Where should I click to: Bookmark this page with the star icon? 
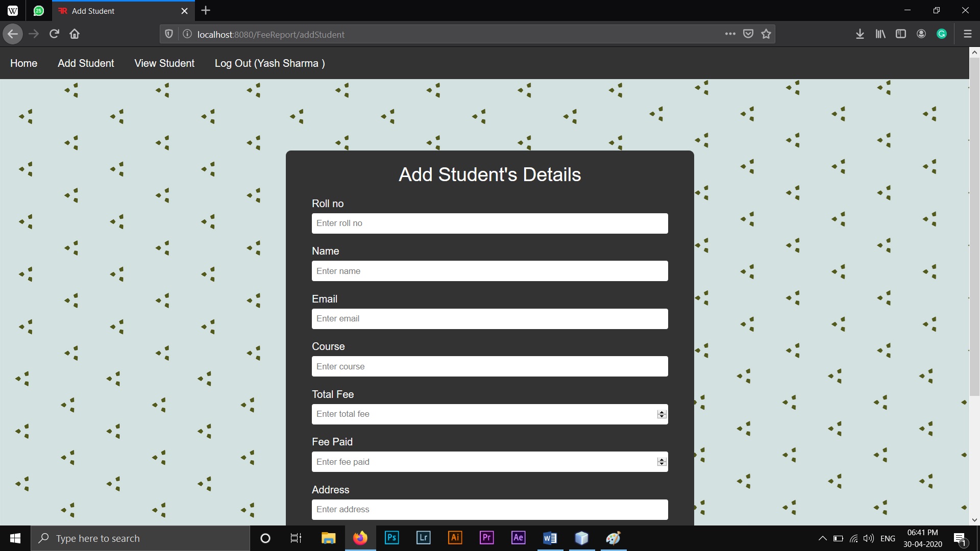point(766,34)
